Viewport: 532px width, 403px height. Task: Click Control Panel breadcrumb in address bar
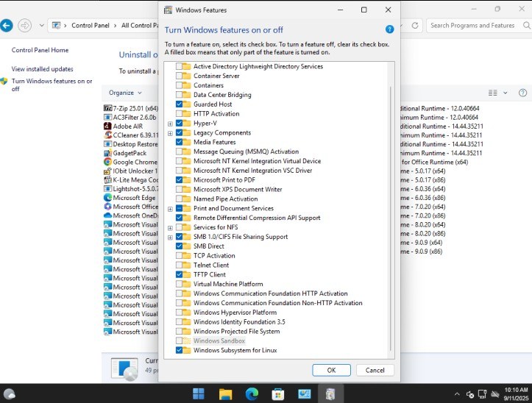pyautogui.click(x=91, y=26)
